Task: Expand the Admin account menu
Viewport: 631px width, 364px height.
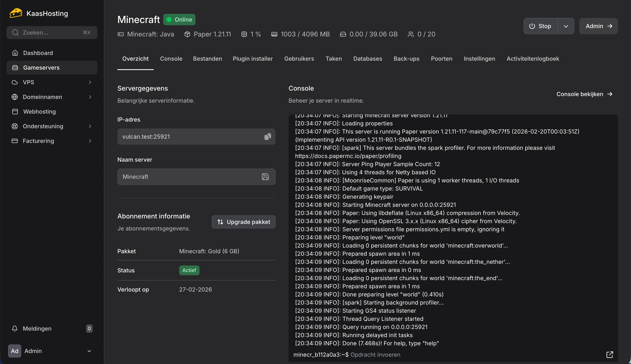Action: pyautogui.click(x=89, y=351)
